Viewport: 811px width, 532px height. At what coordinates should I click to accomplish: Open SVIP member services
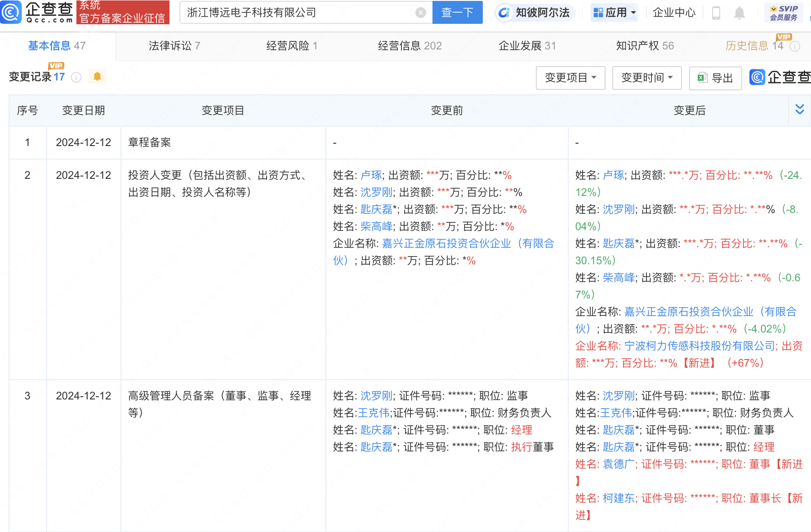[784, 13]
